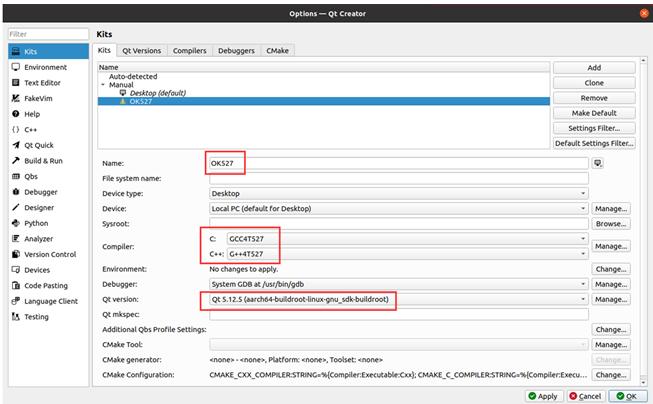Select the Kits category icon in sidebar

click(16, 51)
